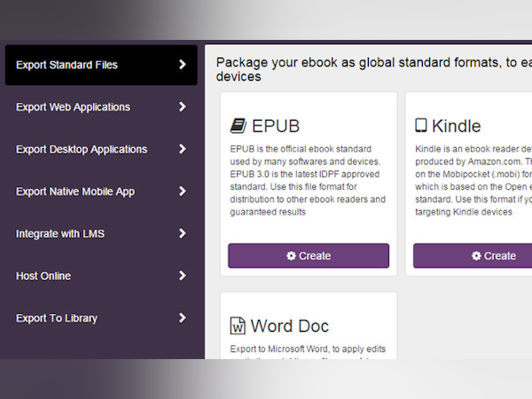532x399 pixels.
Task: Expand the Export Native Mobile App chevron
Action: 183,191
